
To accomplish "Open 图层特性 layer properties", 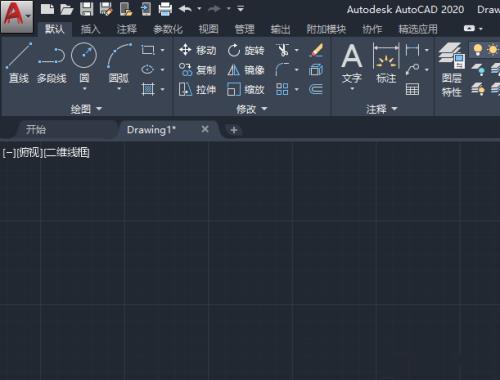I will point(451,70).
